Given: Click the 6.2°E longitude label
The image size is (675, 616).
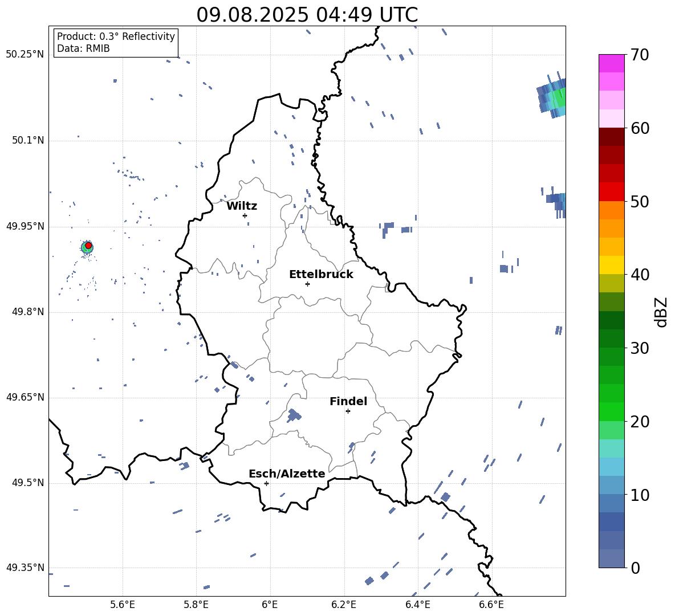Looking at the screenshot, I should (344, 605).
